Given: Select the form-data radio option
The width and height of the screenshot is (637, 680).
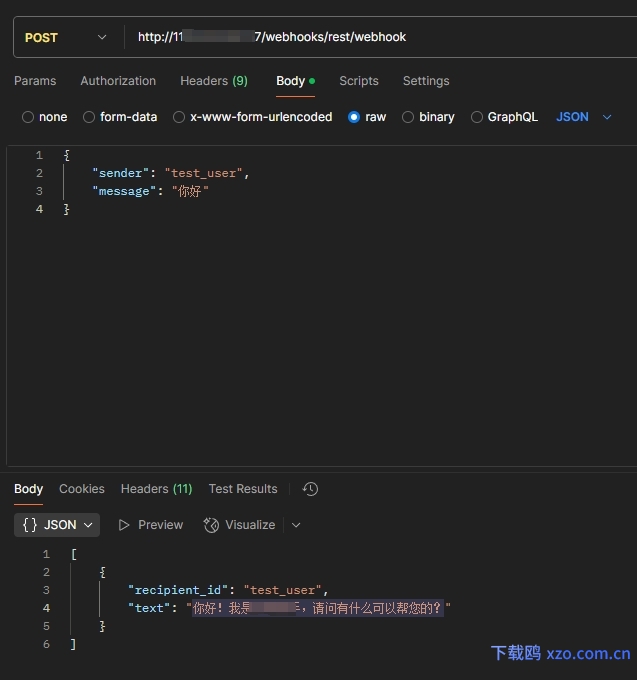Looking at the screenshot, I should point(89,117).
